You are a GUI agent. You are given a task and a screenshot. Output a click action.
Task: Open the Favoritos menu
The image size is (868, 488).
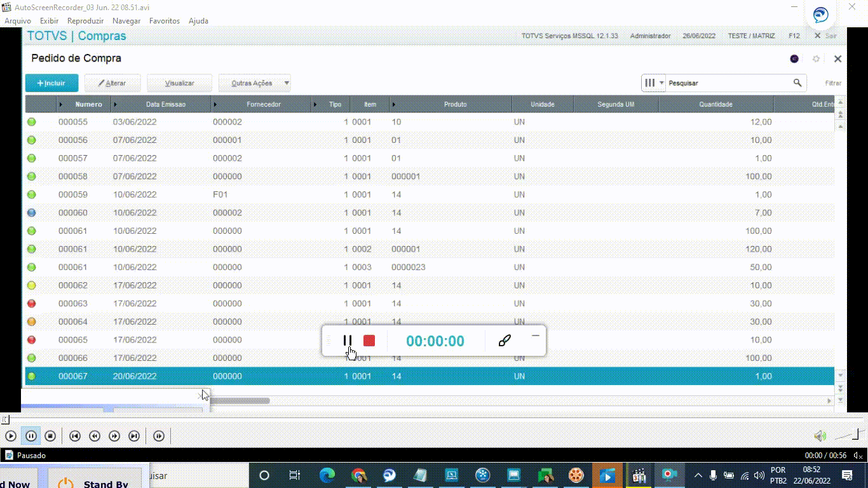tap(165, 21)
